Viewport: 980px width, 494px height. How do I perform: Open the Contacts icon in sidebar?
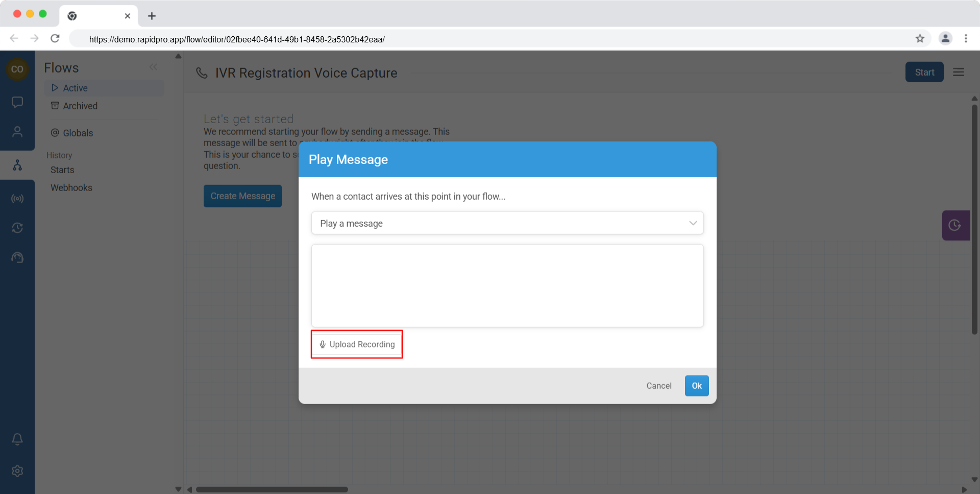pyautogui.click(x=17, y=132)
